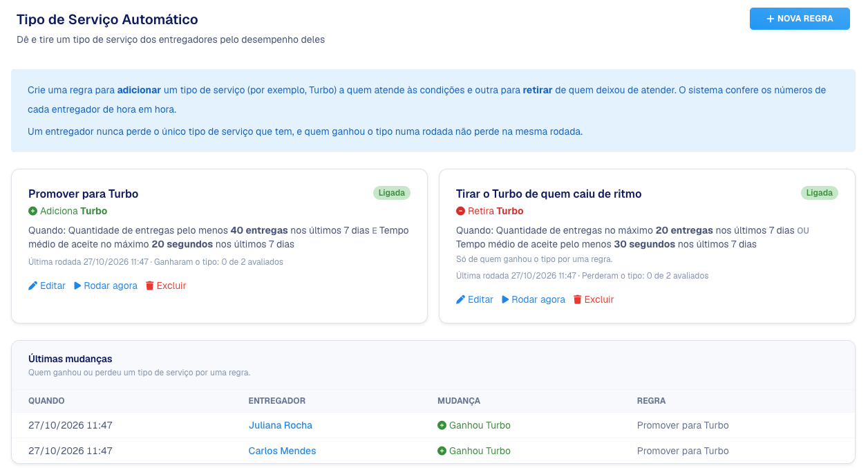Viewport: 868px width, 468px height.
Task: Run the Tirar o Turbo rule now
Action: [534, 299]
